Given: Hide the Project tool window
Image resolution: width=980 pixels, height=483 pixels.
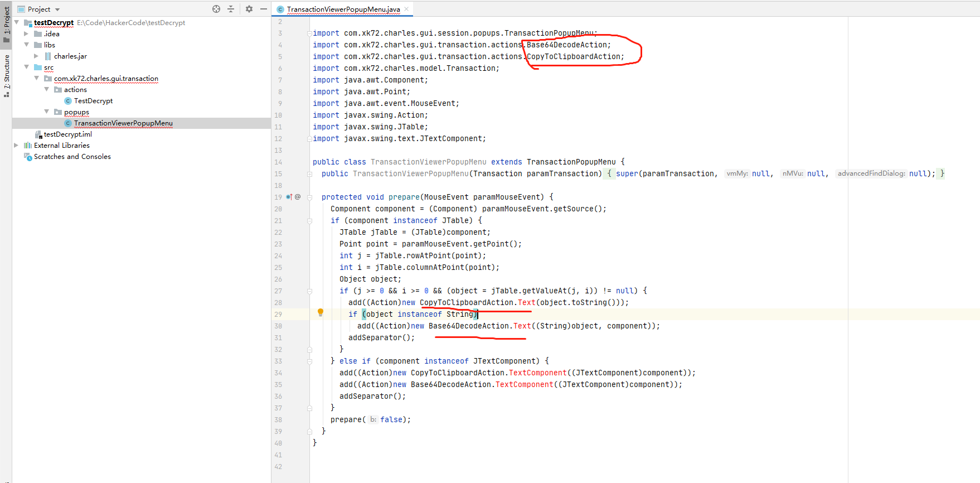Looking at the screenshot, I should pyautogui.click(x=263, y=9).
